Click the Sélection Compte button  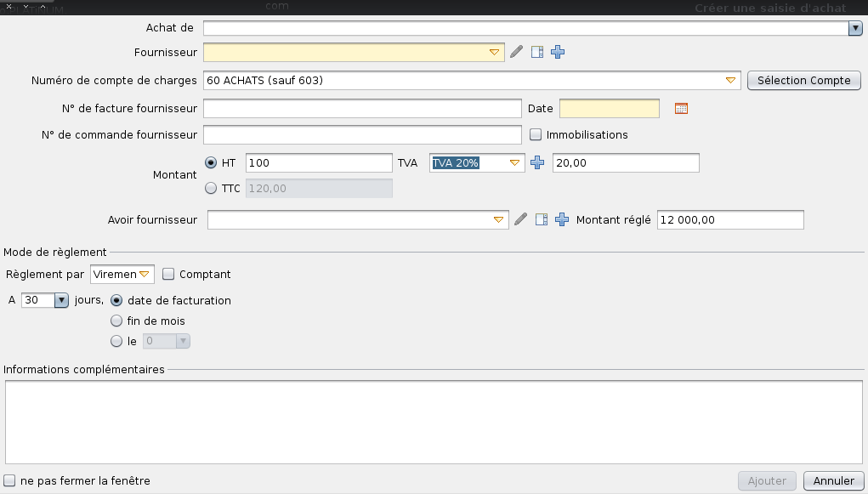coord(803,81)
